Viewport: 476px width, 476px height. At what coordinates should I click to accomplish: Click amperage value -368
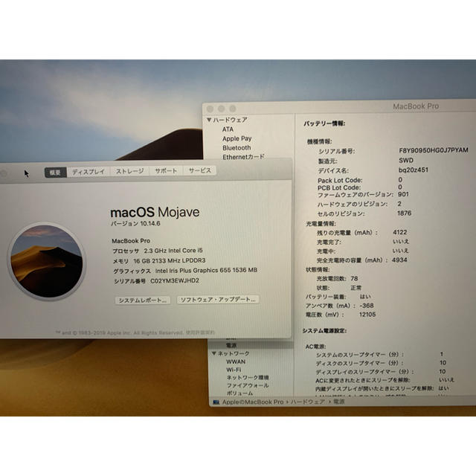pyautogui.click(x=367, y=306)
